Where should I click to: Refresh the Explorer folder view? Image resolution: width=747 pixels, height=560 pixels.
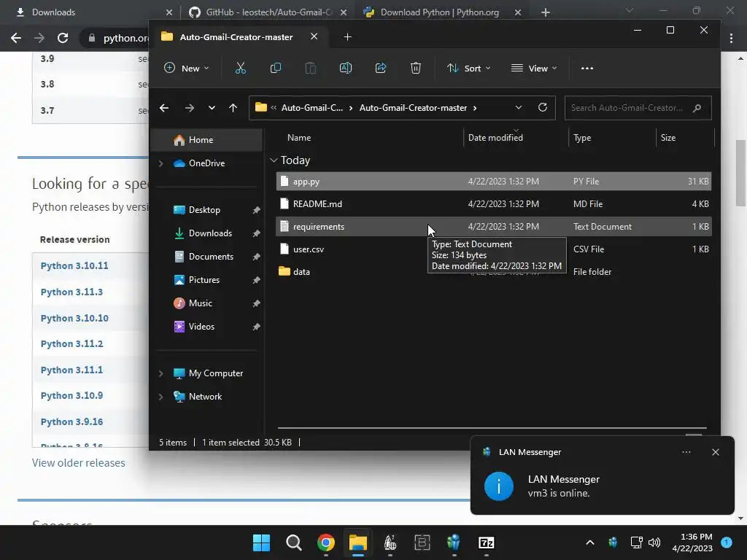click(542, 108)
